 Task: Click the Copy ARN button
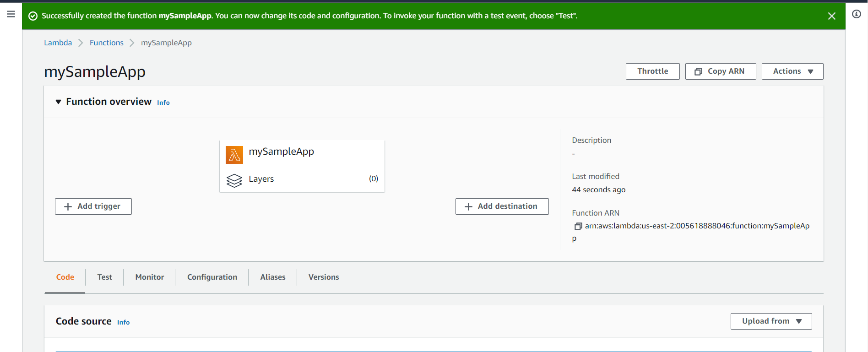[720, 71]
